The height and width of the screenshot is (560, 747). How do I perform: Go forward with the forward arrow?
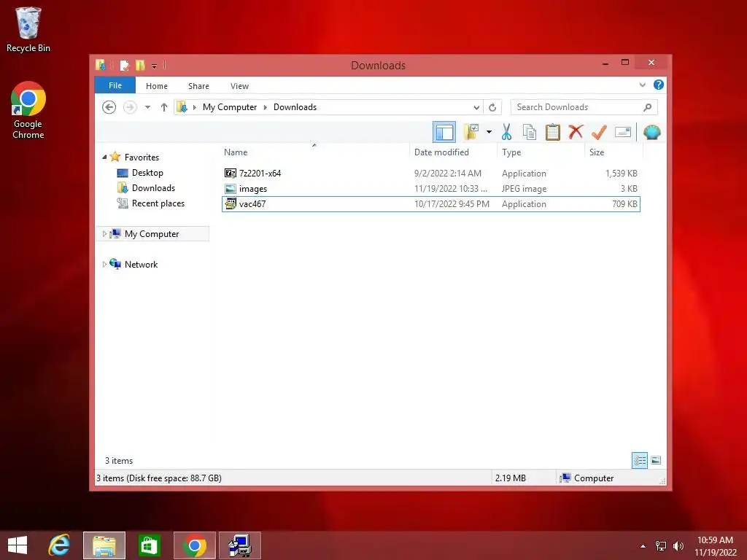(130, 107)
